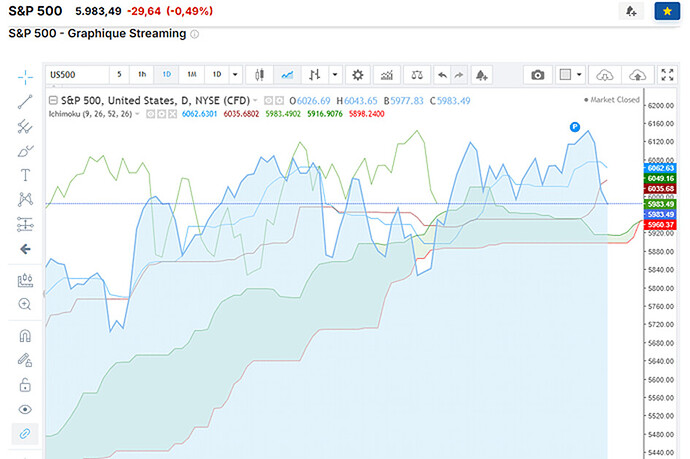Collapse the S&P 500 legend box

tap(53, 101)
